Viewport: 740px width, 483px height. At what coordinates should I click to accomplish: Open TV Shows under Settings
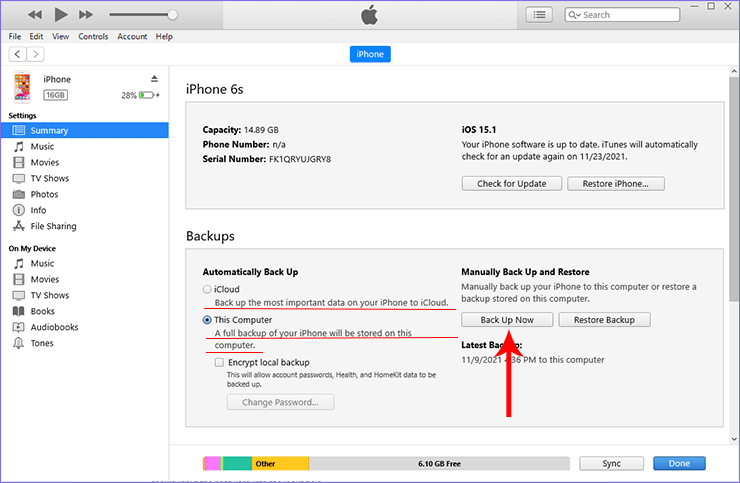click(50, 178)
